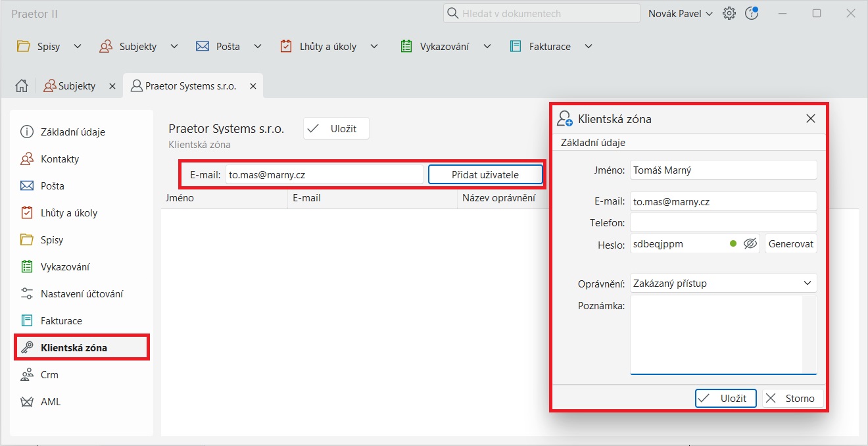This screenshot has height=446, width=868.
Task: Open Kontakty section in sidebar
Action: [59, 159]
